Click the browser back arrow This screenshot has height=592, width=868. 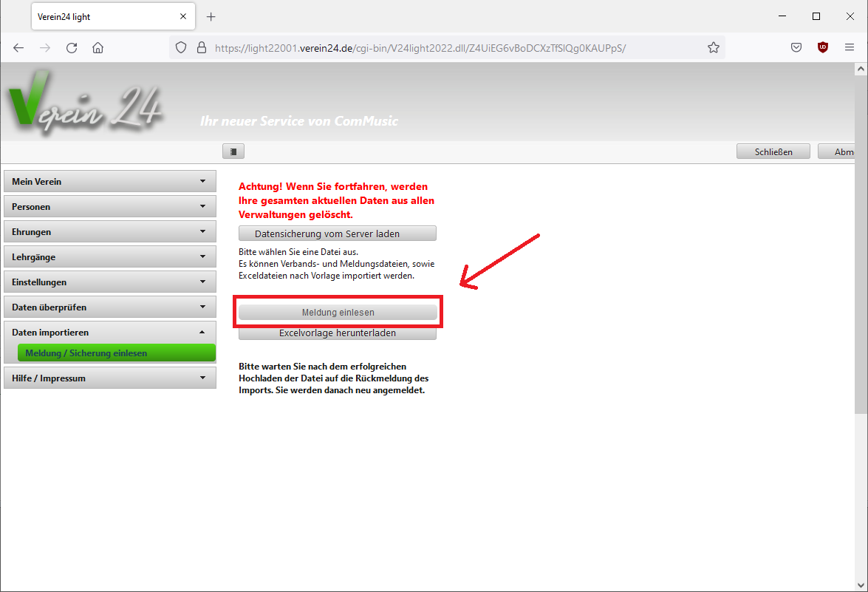18,48
